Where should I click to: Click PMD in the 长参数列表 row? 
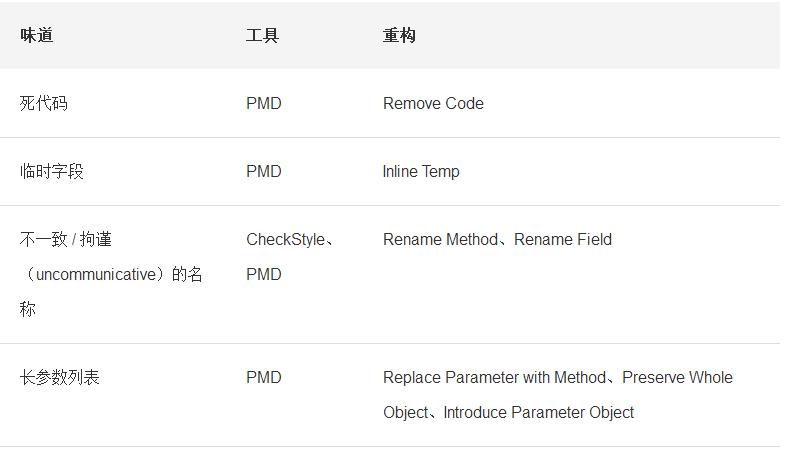(x=264, y=377)
